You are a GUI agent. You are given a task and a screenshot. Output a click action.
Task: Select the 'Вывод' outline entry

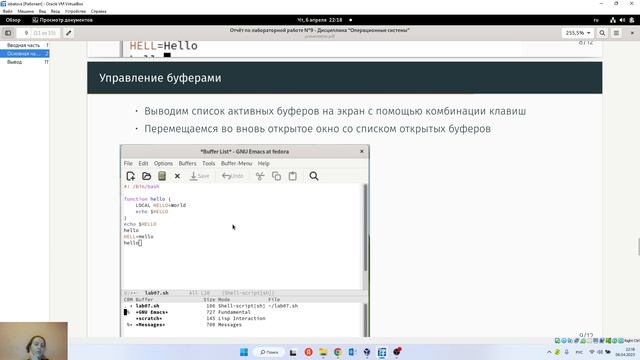pos(24,62)
